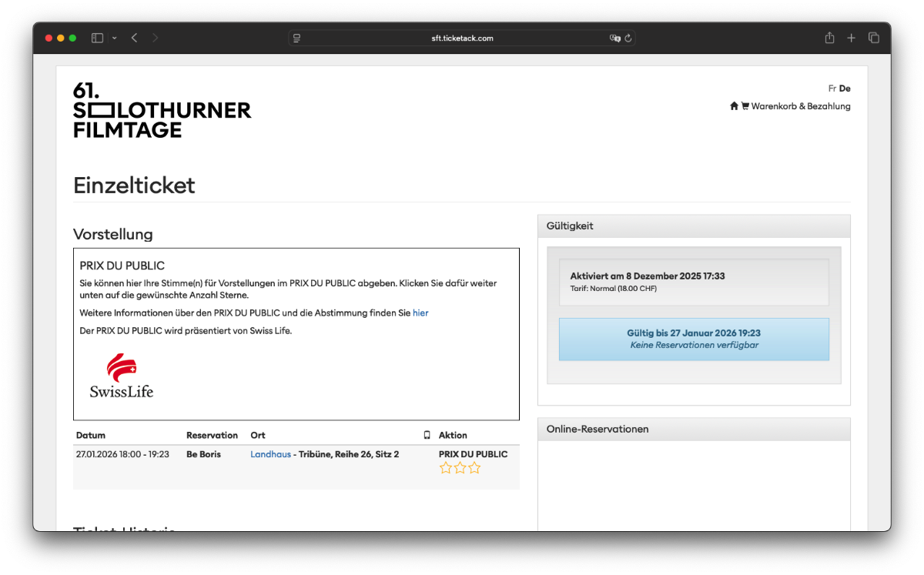Expand the sidebar tab group dropdown arrow

coord(115,38)
